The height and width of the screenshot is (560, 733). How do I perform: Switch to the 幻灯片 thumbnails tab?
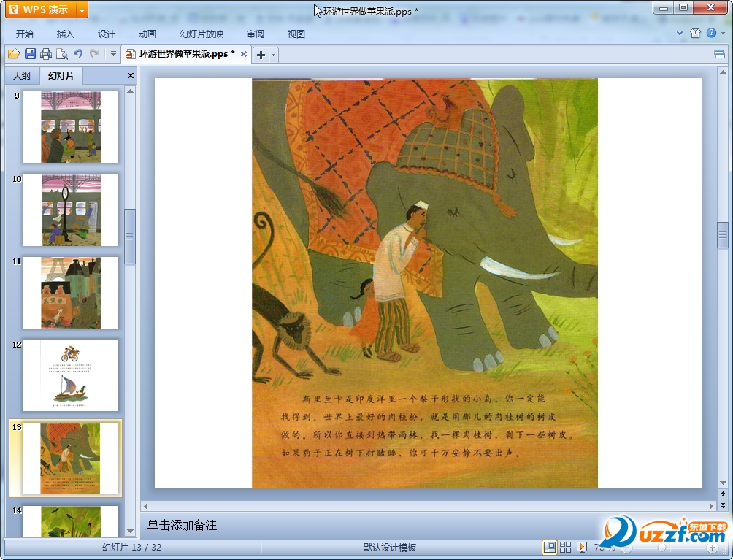pyautogui.click(x=61, y=76)
